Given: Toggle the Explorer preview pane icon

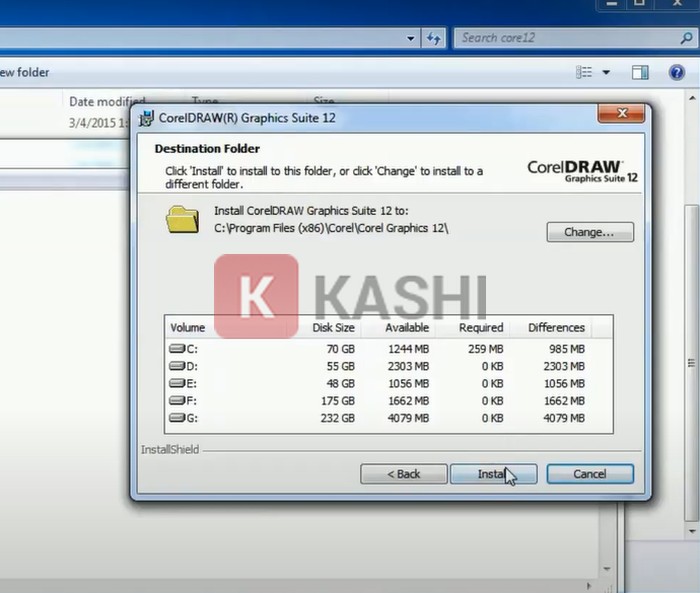Looking at the screenshot, I should (x=641, y=72).
